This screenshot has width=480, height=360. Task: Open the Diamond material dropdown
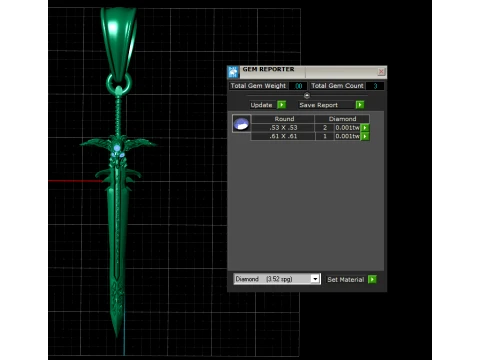pyautogui.click(x=315, y=279)
